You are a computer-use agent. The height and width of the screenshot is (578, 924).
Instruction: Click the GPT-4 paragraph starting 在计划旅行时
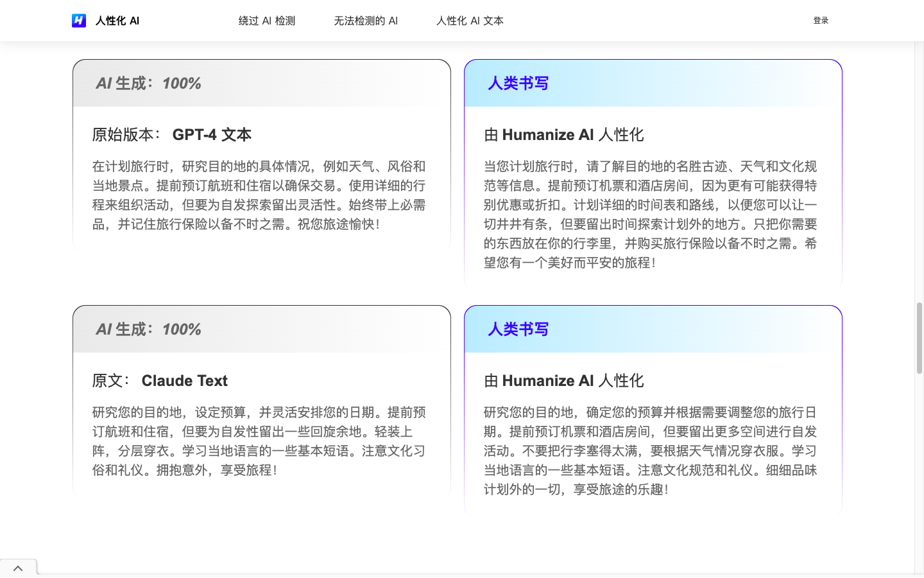(259, 195)
